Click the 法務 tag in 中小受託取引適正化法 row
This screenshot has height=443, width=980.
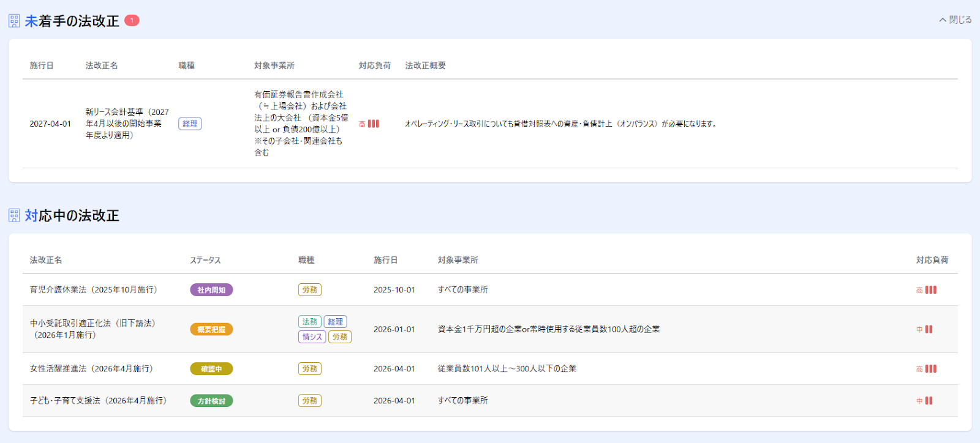coord(310,322)
